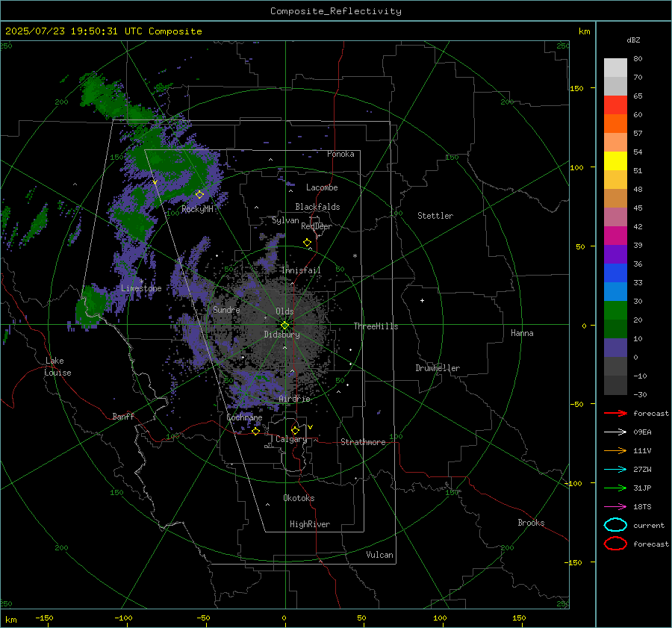Click the yellow radar-site marker at Didsbury
Screen dimensions: 672x628
coord(285,326)
